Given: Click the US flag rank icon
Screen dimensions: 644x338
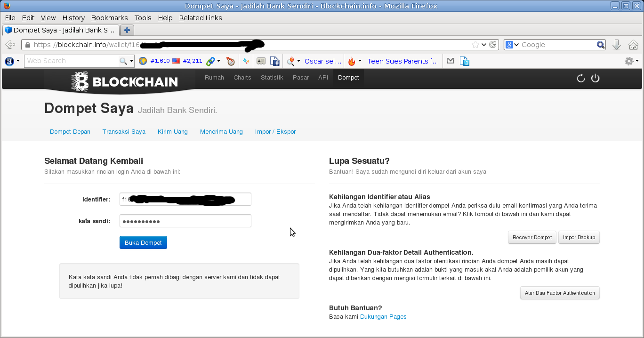Looking at the screenshot, I should point(176,61).
